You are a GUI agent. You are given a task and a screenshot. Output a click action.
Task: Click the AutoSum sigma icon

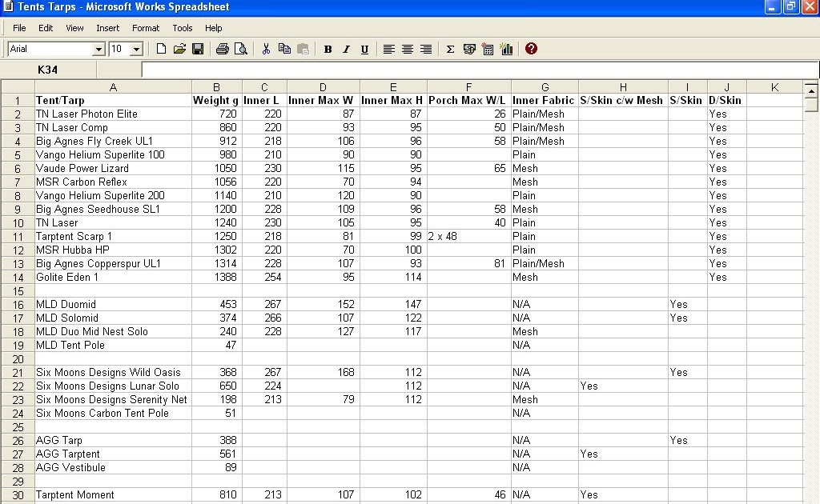click(x=450, y=49)
